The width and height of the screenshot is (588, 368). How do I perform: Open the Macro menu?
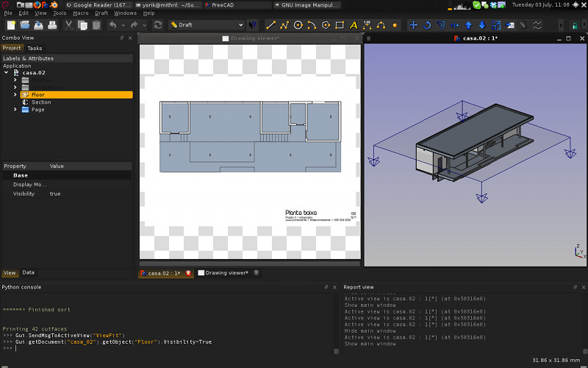[80, 13]
